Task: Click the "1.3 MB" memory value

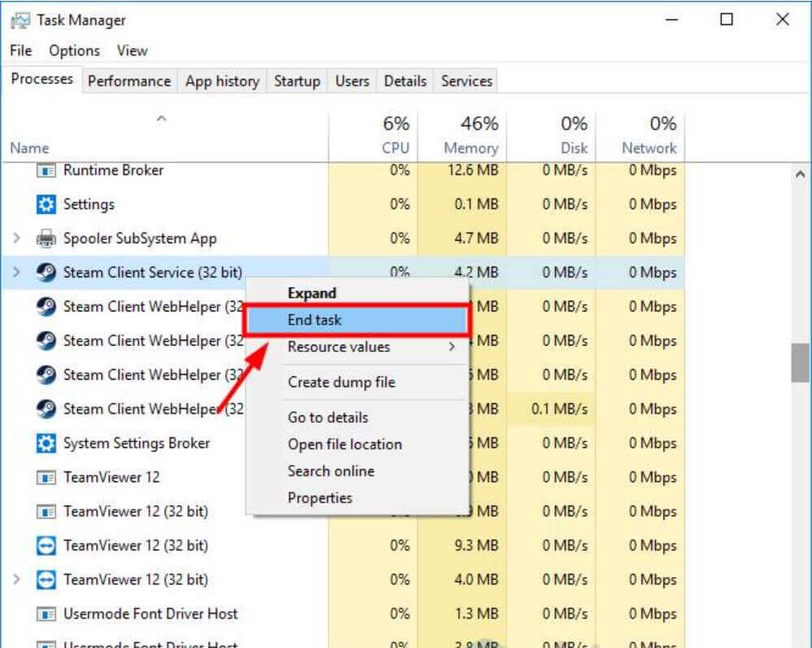Action: (476, 615)
